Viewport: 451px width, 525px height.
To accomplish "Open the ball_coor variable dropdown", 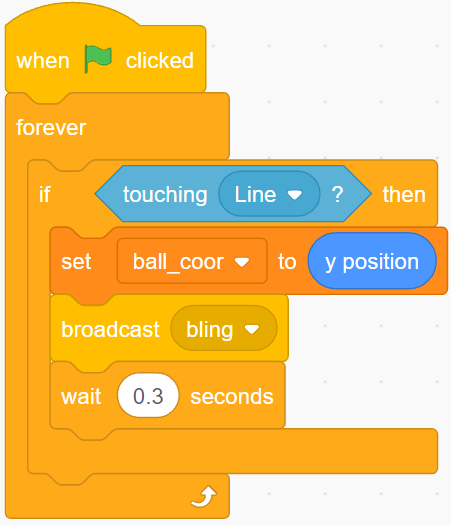I will (x=192, y=261).
